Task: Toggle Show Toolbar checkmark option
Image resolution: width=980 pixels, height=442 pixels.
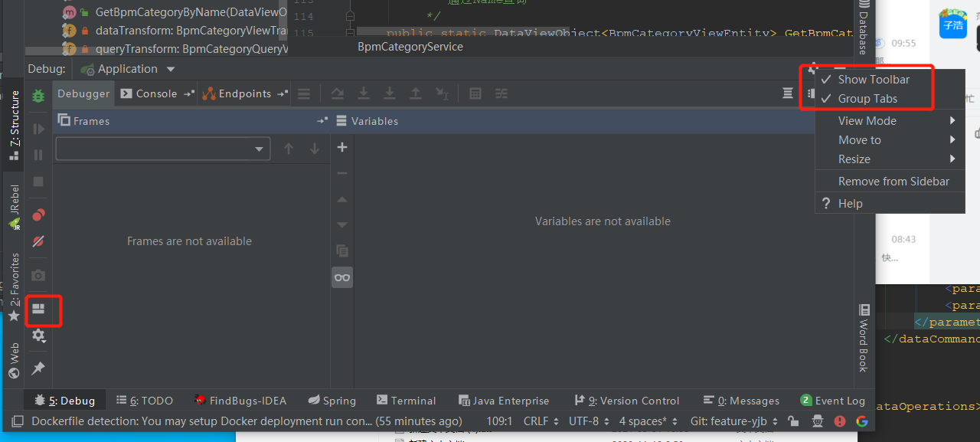Action: click(x=874, y=80)
